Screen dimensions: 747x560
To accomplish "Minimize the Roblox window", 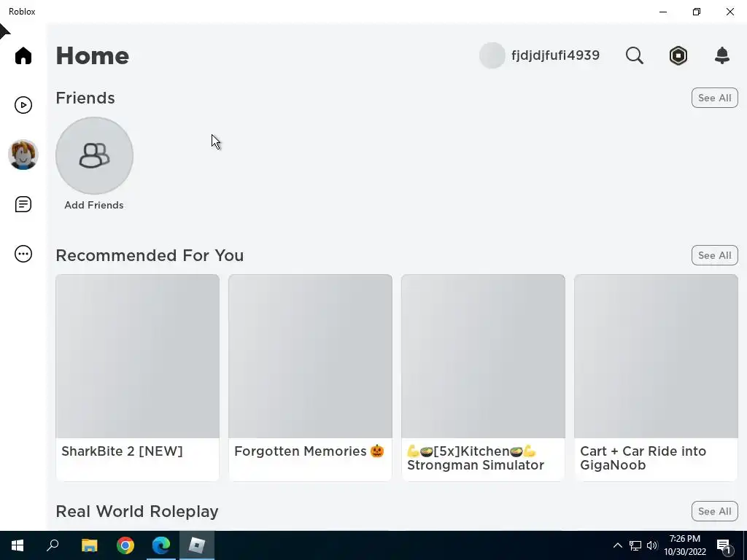I will pyautogui.click(x=663, y=12).
